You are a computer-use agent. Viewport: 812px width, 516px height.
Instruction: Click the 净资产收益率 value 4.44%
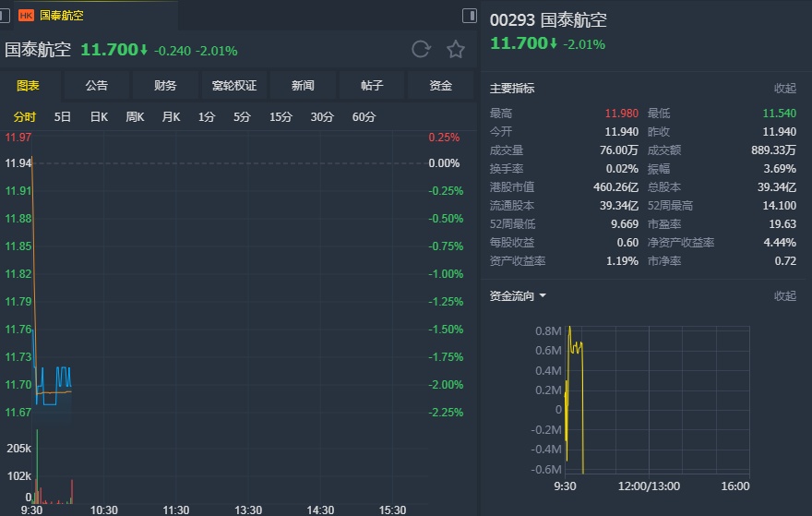[780, 243]
